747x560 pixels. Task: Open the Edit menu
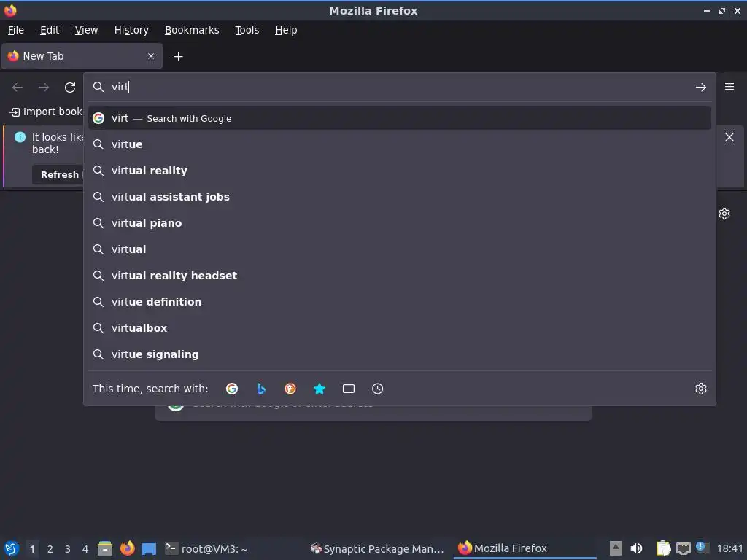point(50,30)
